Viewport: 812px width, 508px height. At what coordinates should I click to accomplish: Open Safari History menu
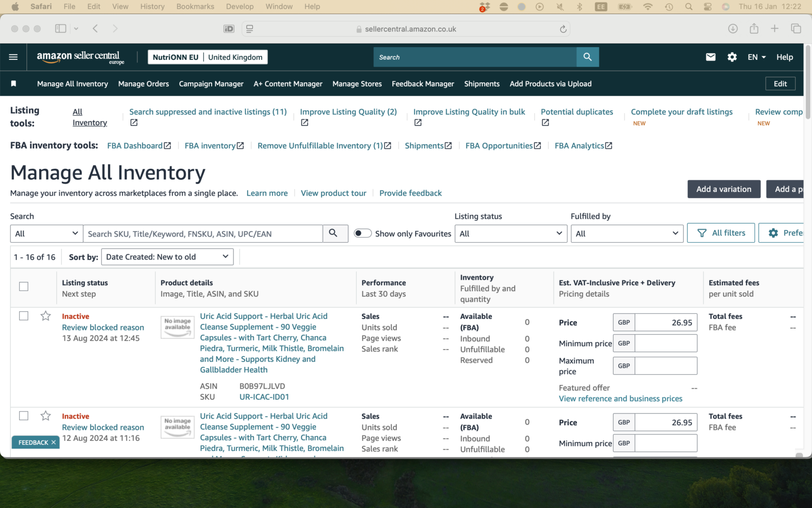point(152,7)
